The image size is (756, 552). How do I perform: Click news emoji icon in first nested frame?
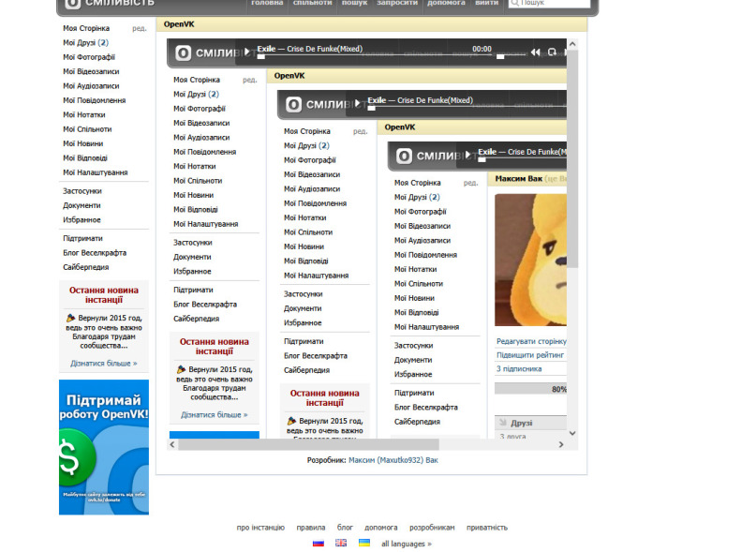182,369
